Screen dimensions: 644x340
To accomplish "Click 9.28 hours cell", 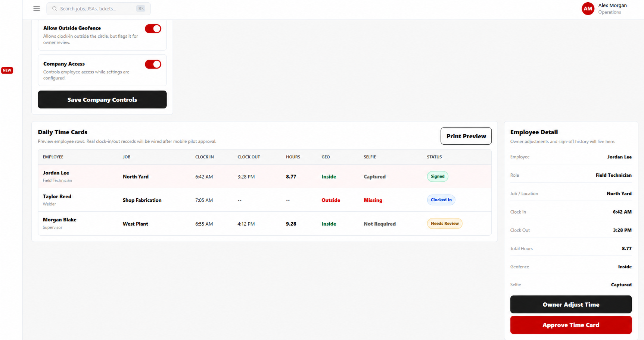I will point(291,224).
